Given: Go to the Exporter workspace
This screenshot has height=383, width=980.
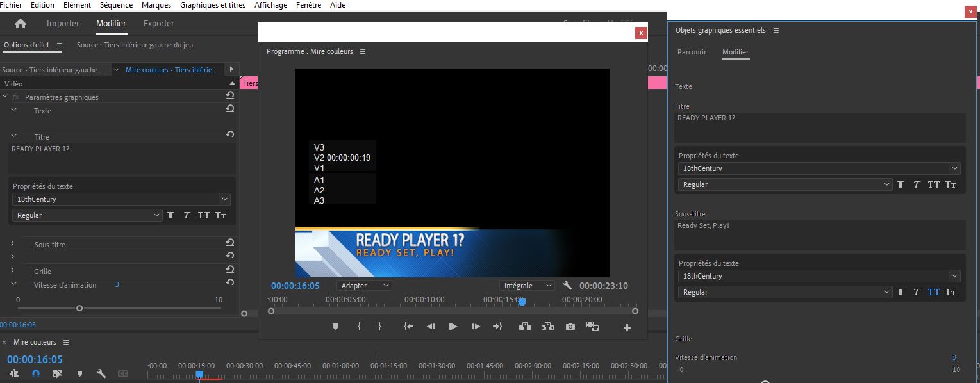Looking at the screenshot, I should click(158, 24).
